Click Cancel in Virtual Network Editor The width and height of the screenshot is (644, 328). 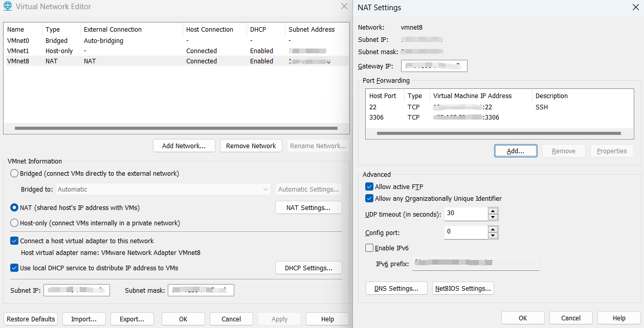coord(231,319)
